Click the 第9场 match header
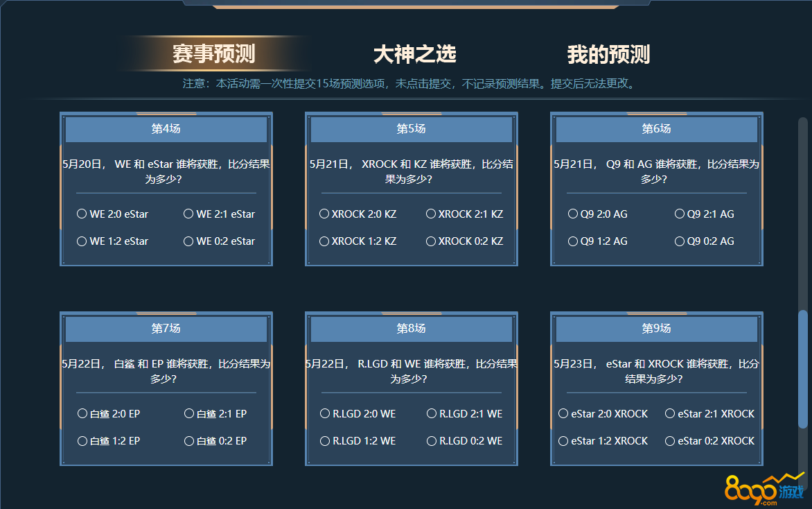Image resolution: width=812 pixels, height=509 pixels. click(657, 329)
